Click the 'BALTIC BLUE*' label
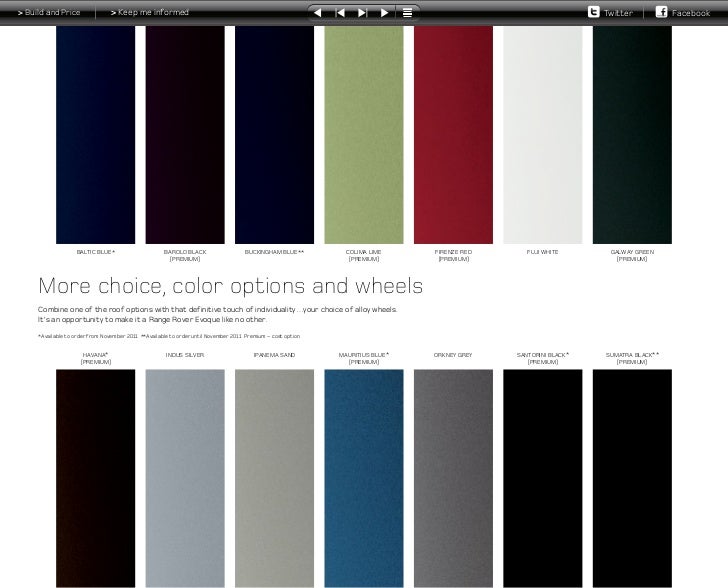Screen dimensions: 728x588 [96, 252]
